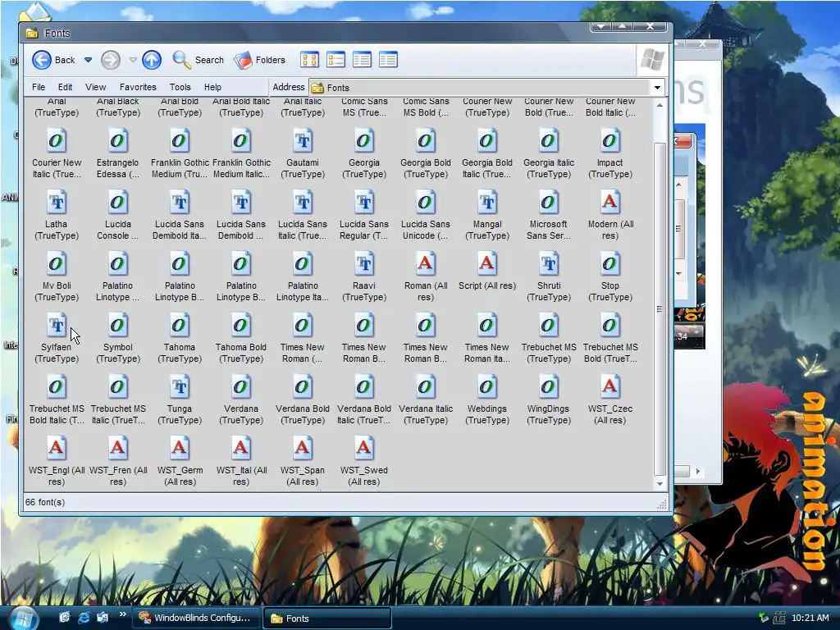Expand the Address bar dropdown

pos(657,87)
